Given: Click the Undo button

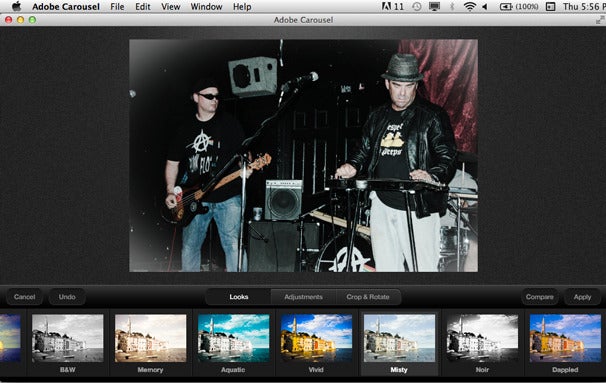Looking at the screenshot, I should point(67,297).
